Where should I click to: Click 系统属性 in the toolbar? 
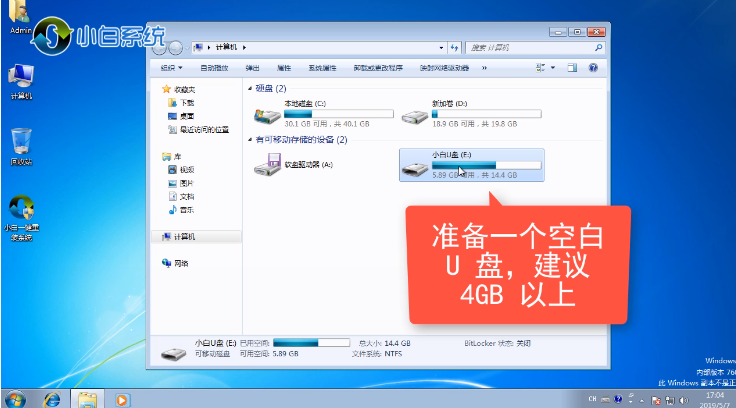pos(322,68)
